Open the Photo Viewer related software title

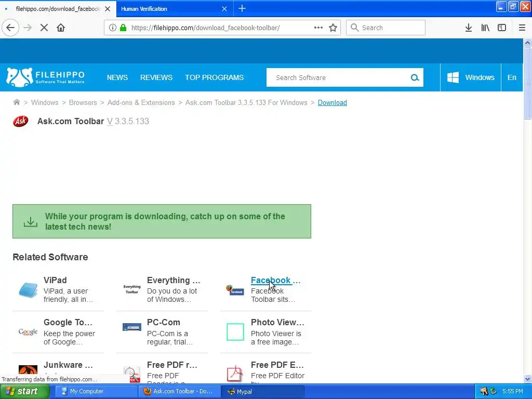(x=277, y=322)
